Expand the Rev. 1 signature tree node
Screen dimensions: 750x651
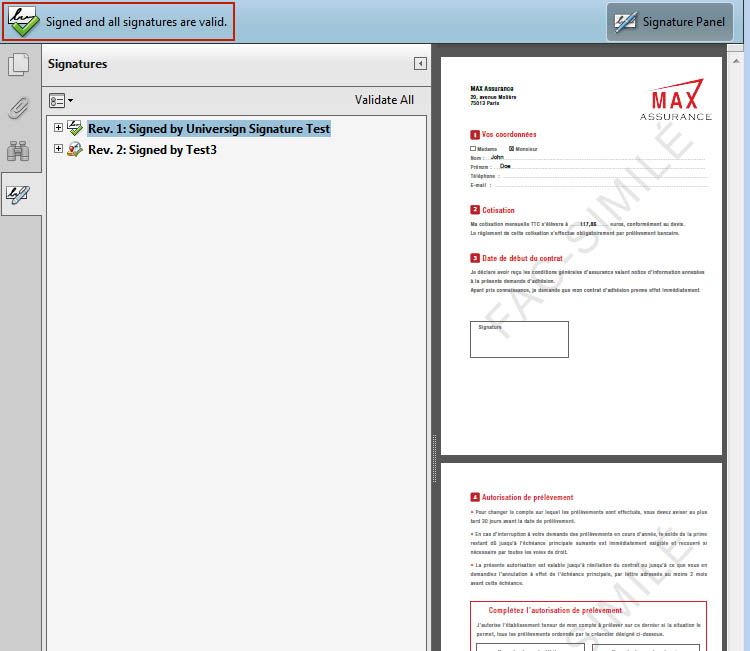tap(58, 128)
